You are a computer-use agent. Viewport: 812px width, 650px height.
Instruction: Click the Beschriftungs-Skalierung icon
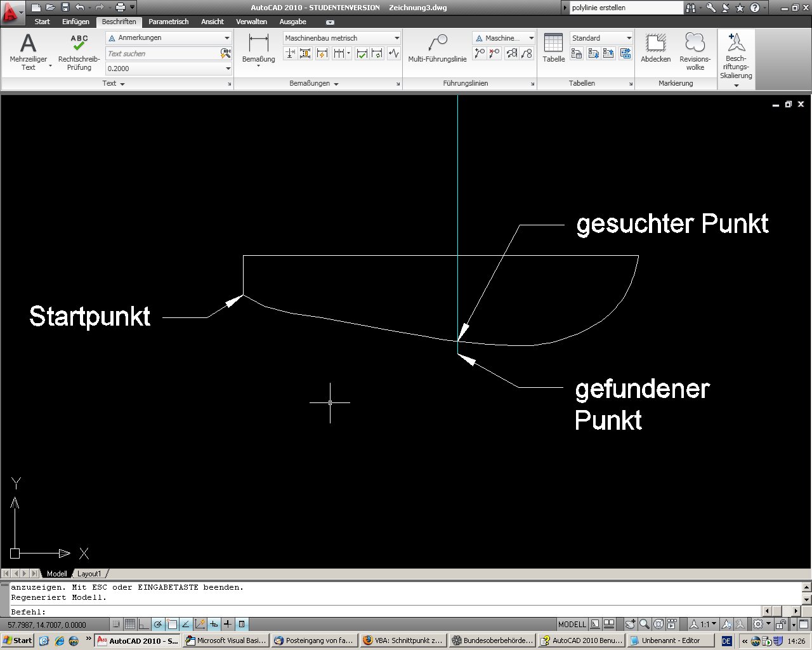coord(736,57)
